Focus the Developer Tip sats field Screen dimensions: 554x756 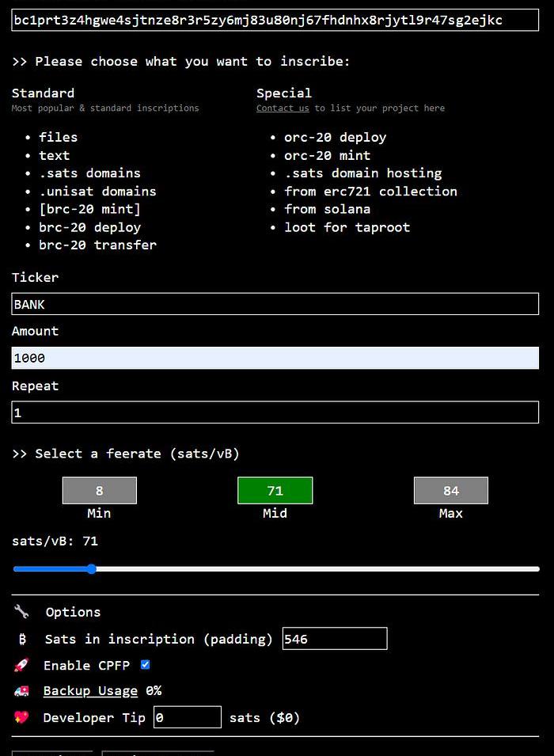(187, 718)
